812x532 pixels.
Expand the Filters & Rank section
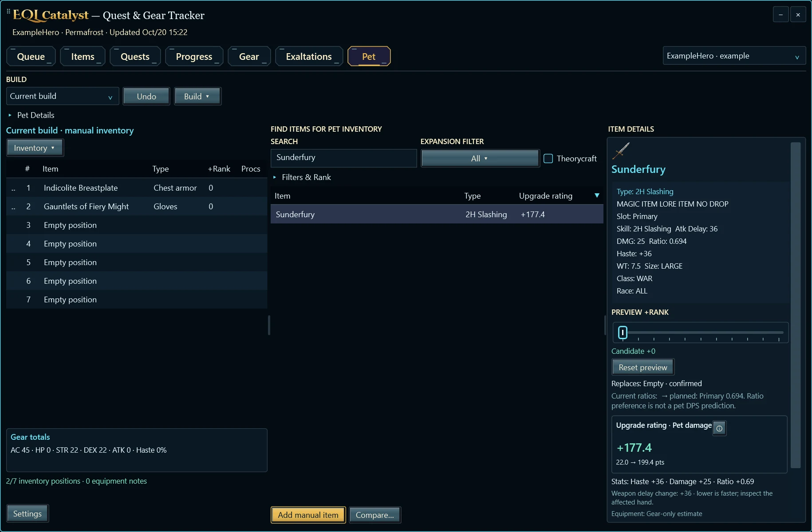tap(302, 177)
